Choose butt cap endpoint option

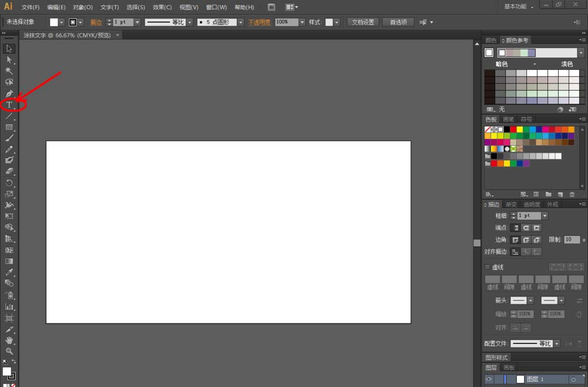coord(516,228)
